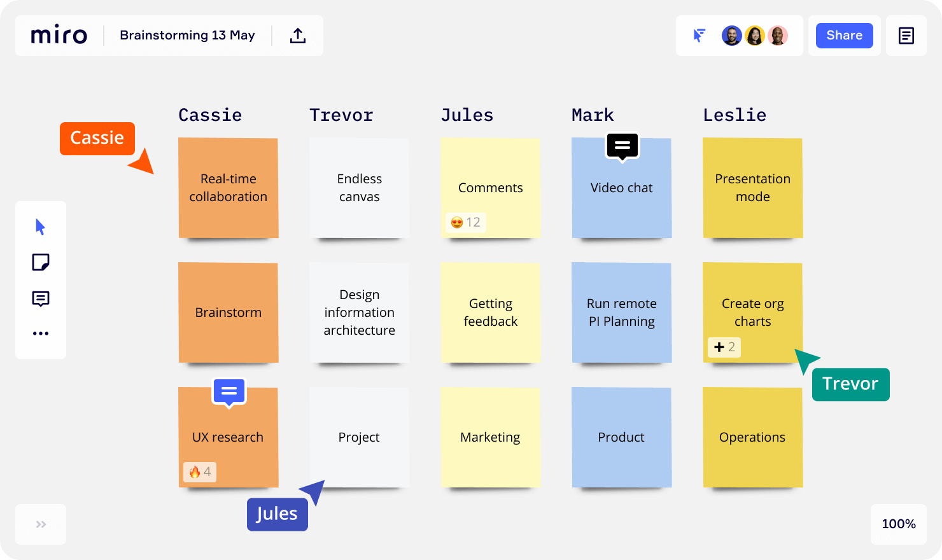This screenshot has height=560, width=942.
Task: Toggle plus-two vote on Create org charts
Action: pos(724,347)
